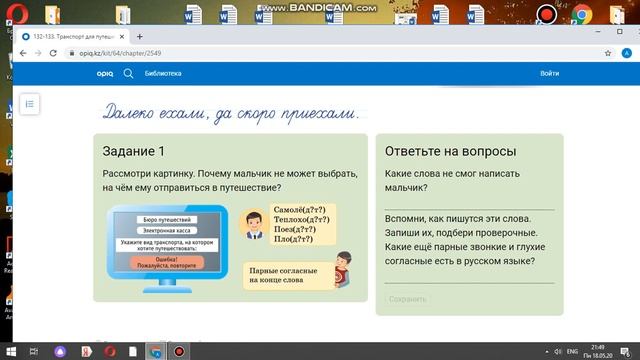Viewport: 640px width, 360px height.
Task: Maximize the Chrome window
Action: [x=620, y=31]
